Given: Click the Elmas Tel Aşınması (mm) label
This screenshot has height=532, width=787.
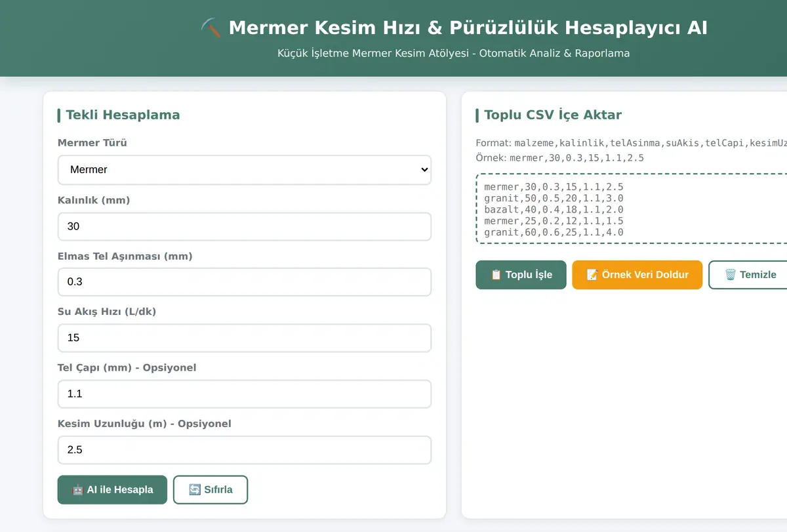Looking at the screenshot, I should coord(125,256).
